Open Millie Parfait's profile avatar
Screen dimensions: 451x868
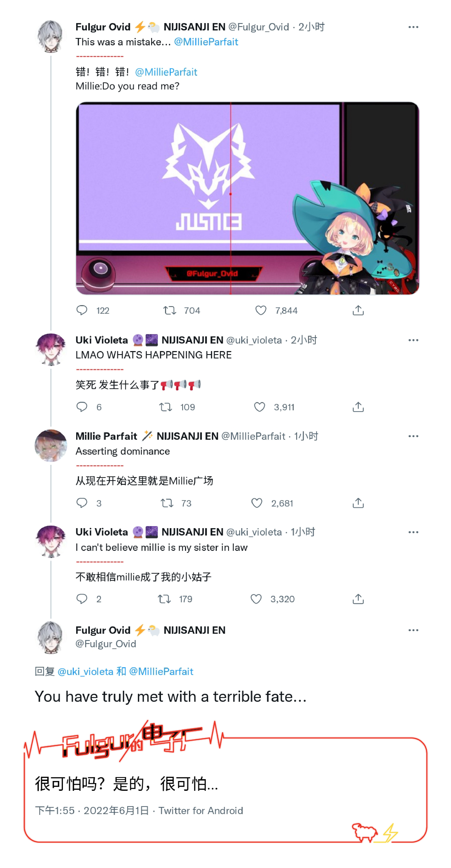click(51, 445)
